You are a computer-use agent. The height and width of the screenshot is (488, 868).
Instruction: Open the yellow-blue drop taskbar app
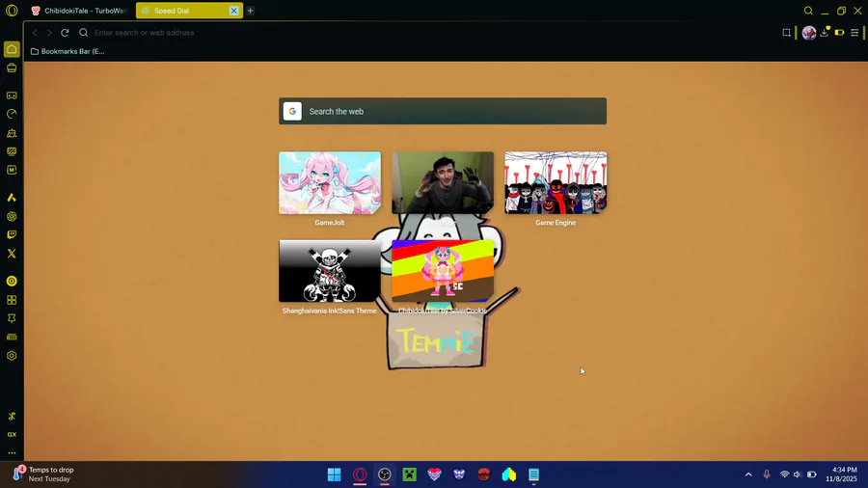point(508,474)
